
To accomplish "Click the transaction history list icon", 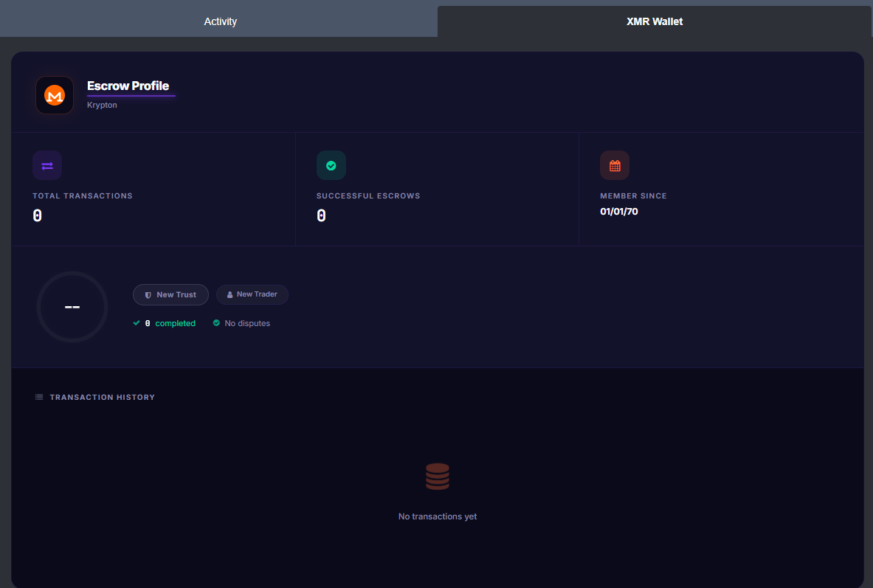I will (x=39, y=397).
